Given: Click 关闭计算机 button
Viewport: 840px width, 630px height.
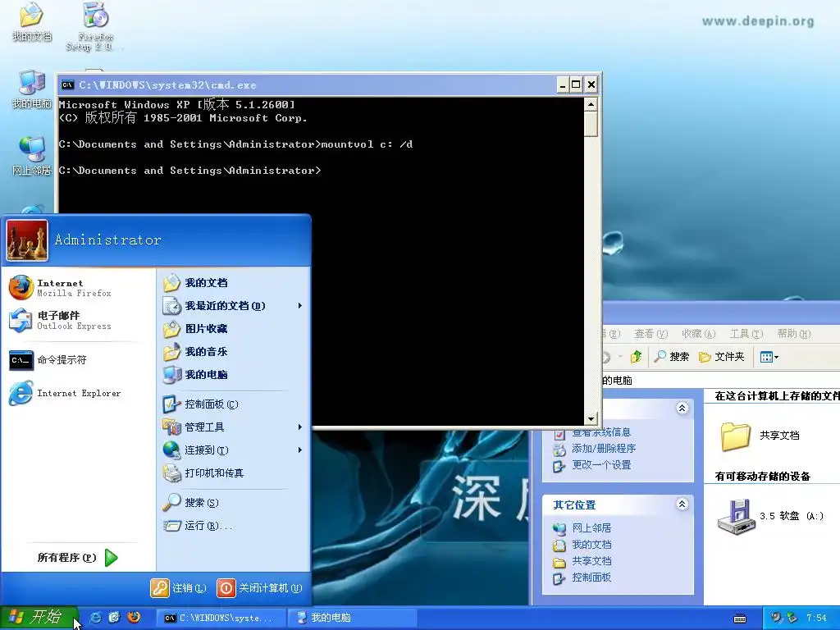Looking at the screenshot, I should tap(260, 587).
